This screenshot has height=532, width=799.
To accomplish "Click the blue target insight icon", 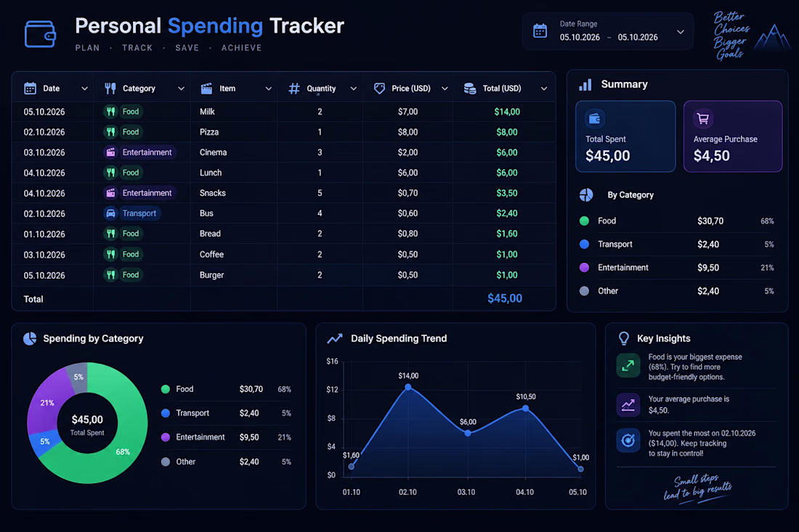I will tap(628, 441).
